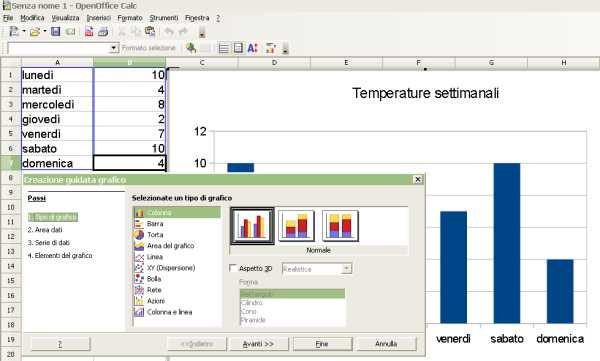Open the Modifica menu
This screenshot has width=600, height=361.
[32, 18]
